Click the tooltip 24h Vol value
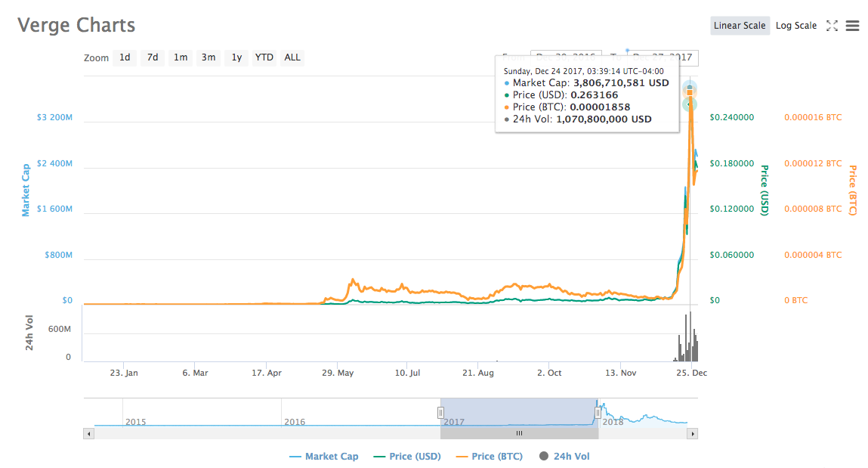Viewport: 868px width, 468px height. coord(604,119)
